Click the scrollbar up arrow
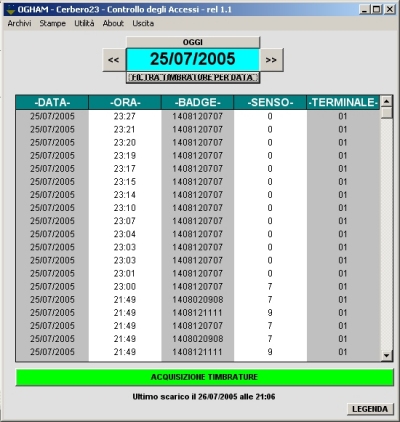The height and width of the screenshot is (422, 400). tap(387, 101)
